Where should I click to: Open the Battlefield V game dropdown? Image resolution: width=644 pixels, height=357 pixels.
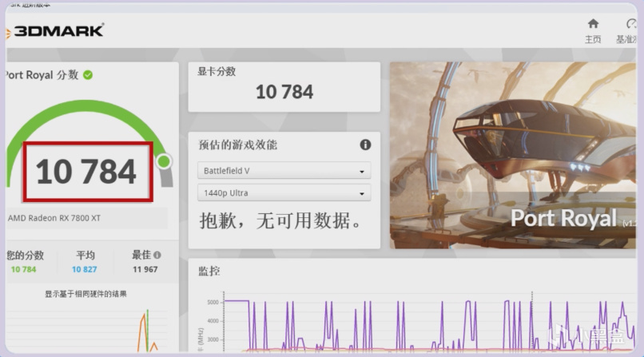coord(284,171)
